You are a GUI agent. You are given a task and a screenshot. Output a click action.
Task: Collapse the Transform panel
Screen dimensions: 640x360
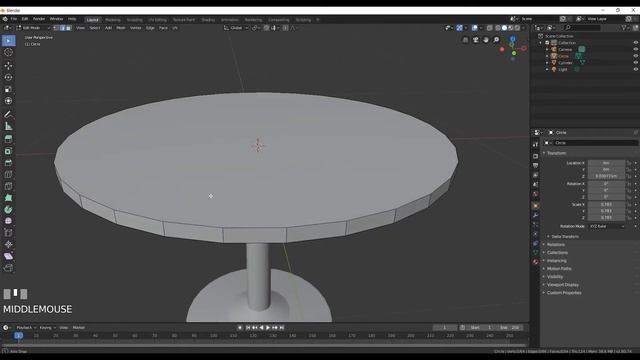pyautogui.click(x=556, y=153)
